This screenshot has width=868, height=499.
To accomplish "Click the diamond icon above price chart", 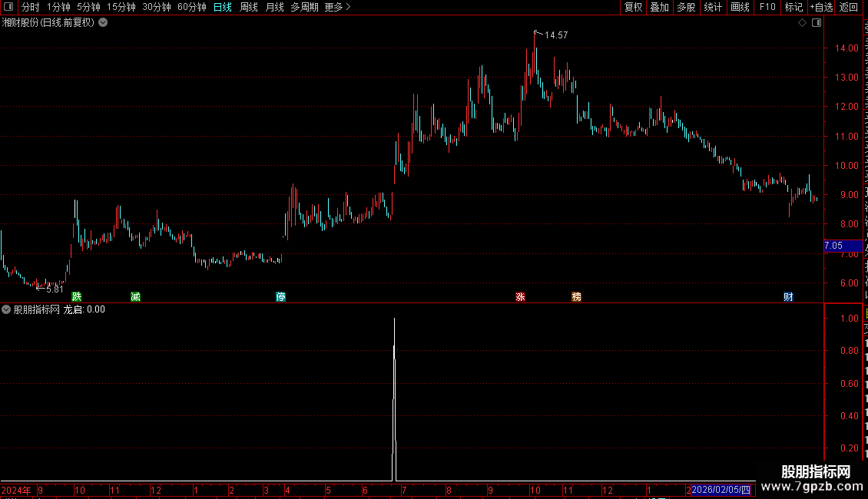I will point(802,23).
